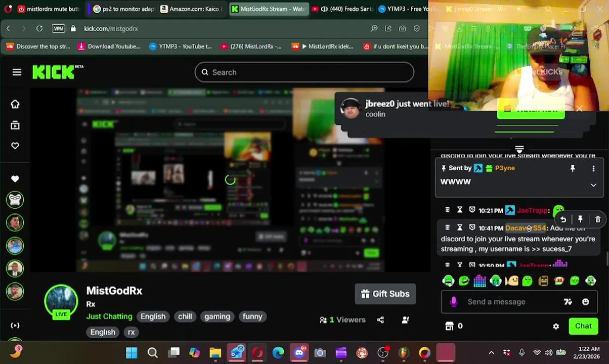Click the P3yne username in pinned message
609x364 pixels.
505,168
